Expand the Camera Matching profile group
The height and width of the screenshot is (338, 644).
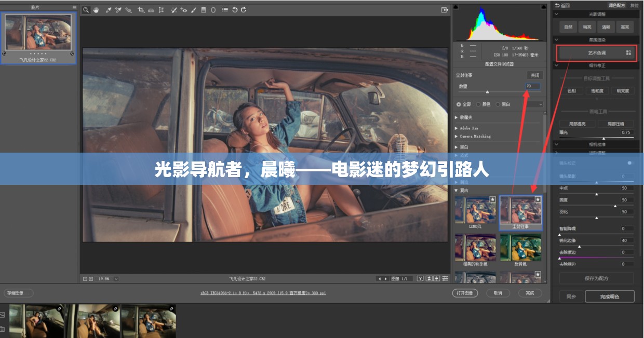(x=457, y=136)
